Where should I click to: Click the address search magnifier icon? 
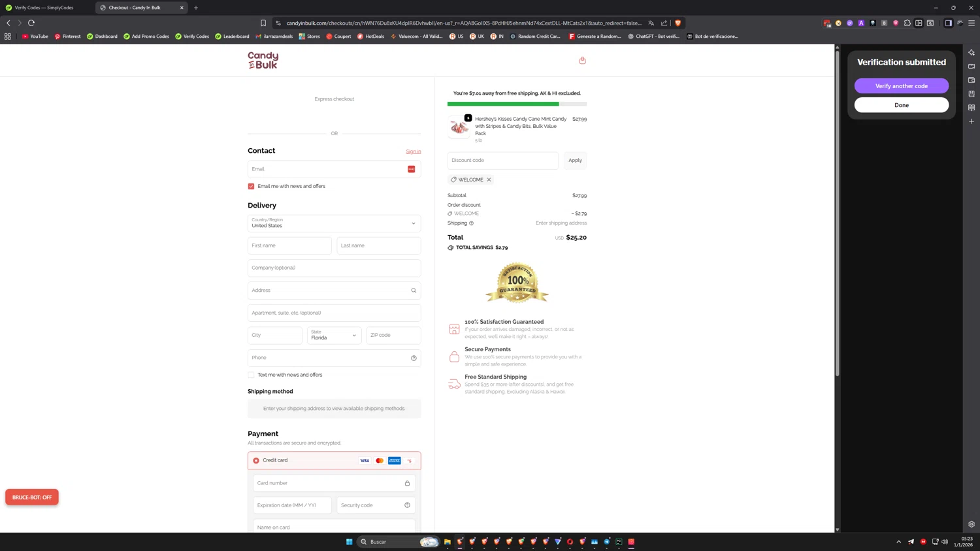click(x=414, y=291)
